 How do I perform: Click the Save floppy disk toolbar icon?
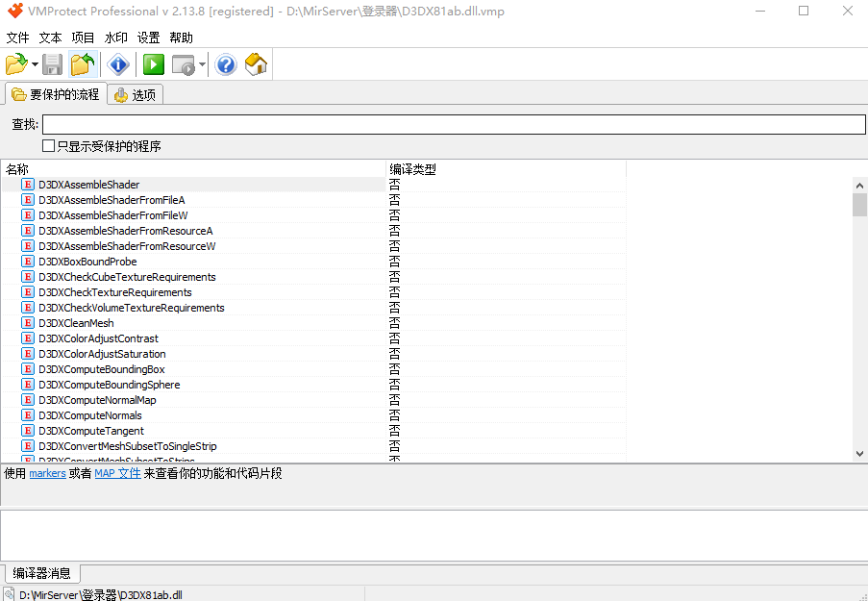pos(53,64)
